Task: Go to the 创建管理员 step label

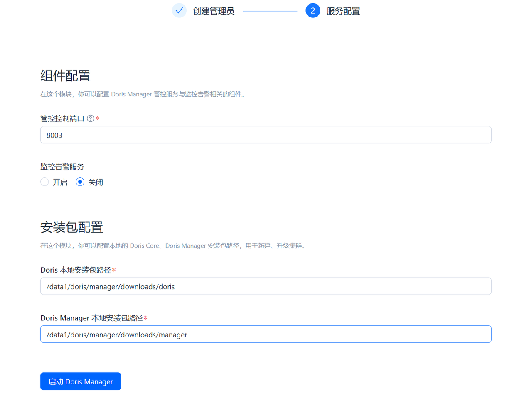Action: tap(214, 11)
